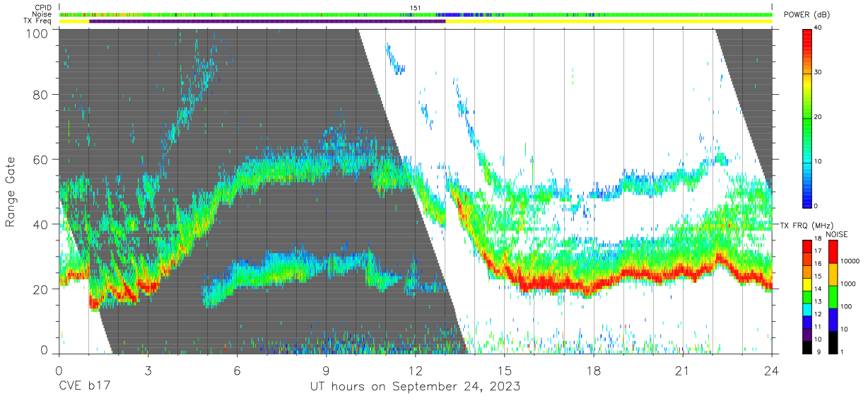Click the power scale value 40
This screenshot has height=401, width=868.
(818, 28)
